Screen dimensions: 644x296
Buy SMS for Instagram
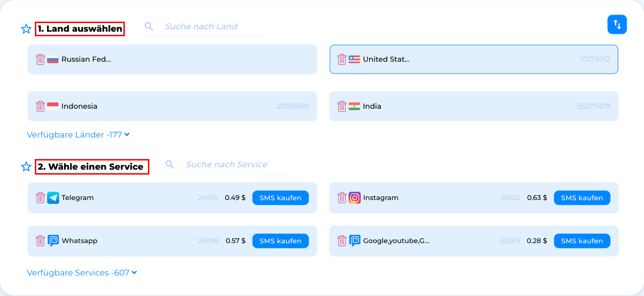click(582, 198)
